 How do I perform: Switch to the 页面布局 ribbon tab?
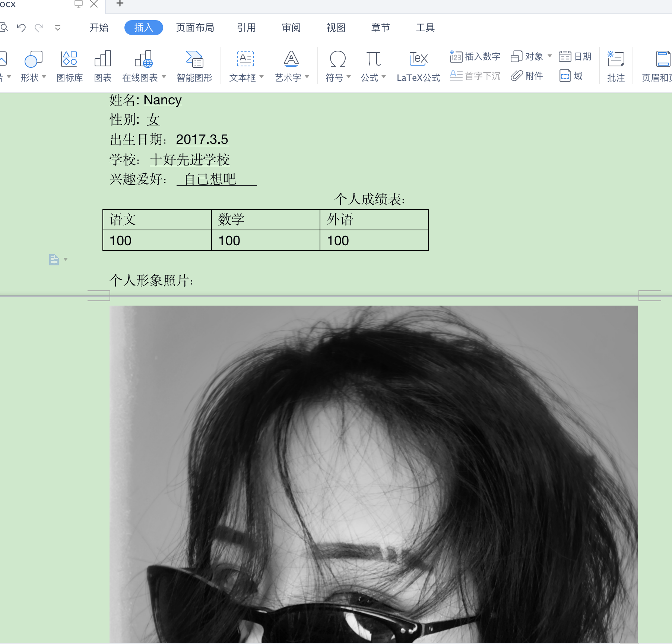(194, 28)
